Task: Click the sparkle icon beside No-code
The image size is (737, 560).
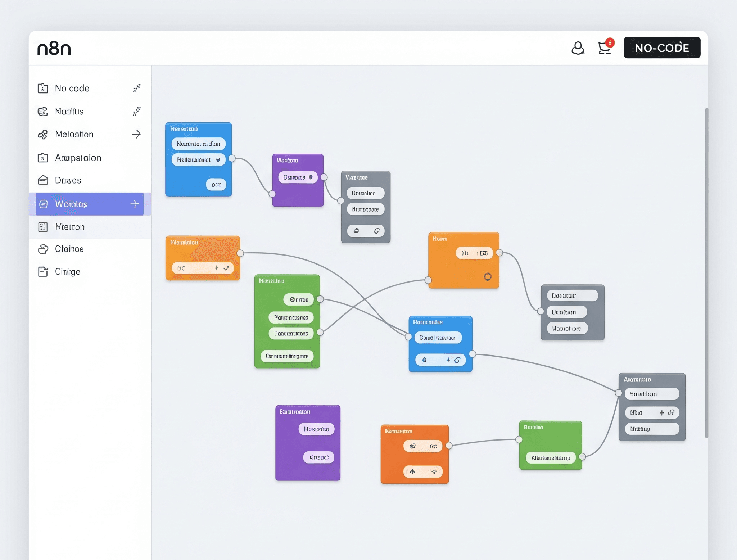Action: 136,88
